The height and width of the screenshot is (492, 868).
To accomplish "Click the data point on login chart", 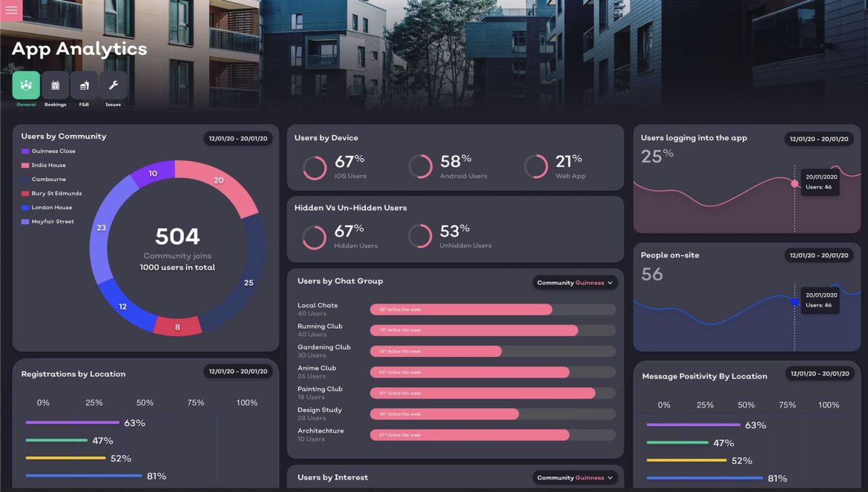I will [795, 183].
